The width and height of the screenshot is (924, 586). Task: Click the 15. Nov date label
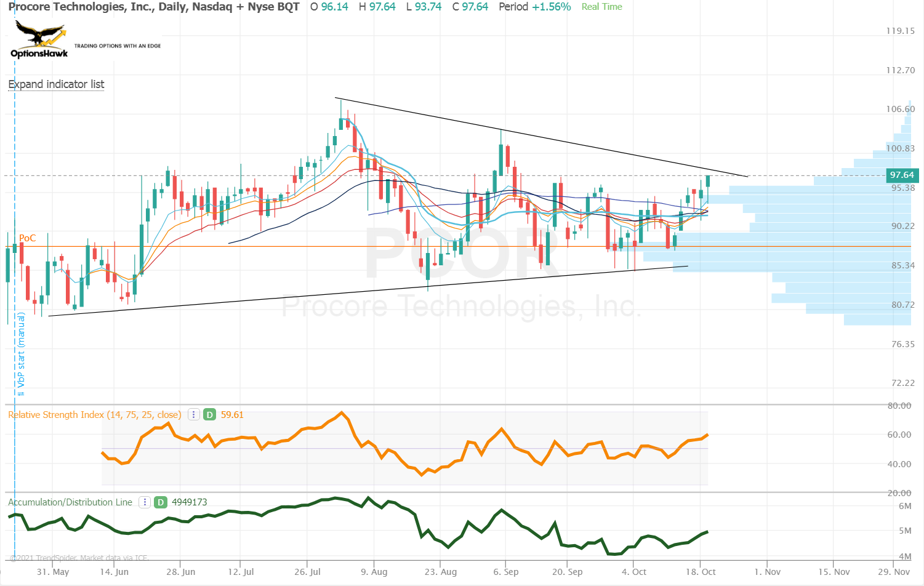point(834,572)
